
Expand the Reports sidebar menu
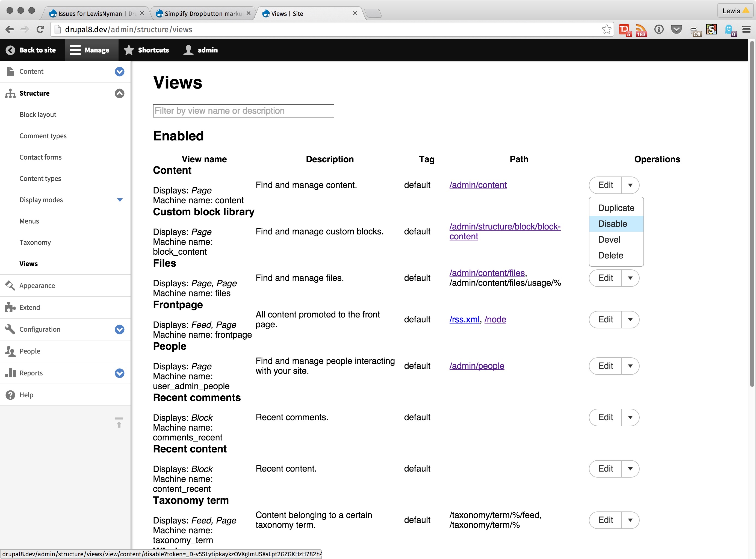pyautogui.click(x=119, y=373)
